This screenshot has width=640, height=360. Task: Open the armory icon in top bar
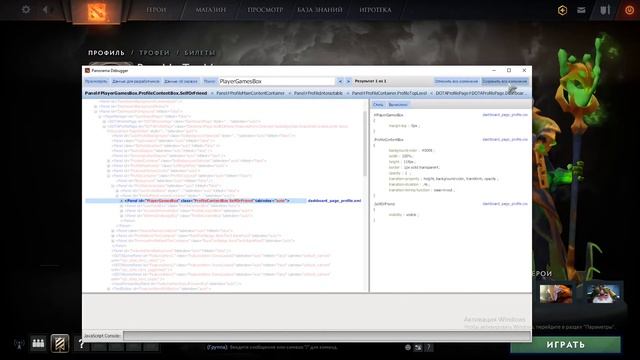click(x=605, y=10)
